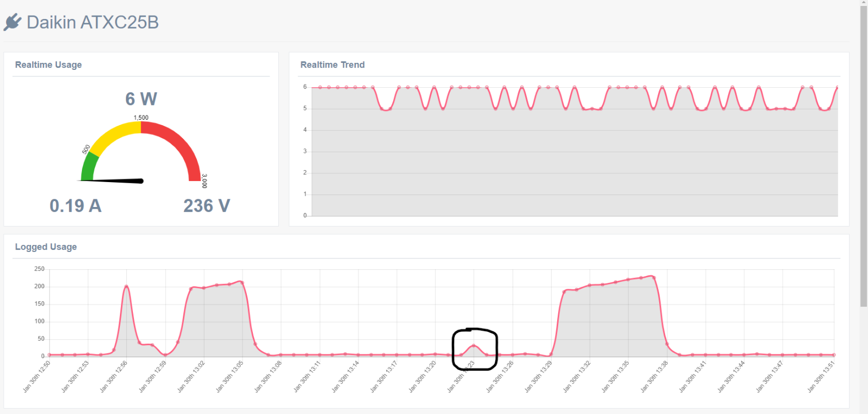The height and width of the screenshot is (414, 868).
Task: Select the Realtime Usage panel heading
Action: pyautogui.click(x=48, y=64)
